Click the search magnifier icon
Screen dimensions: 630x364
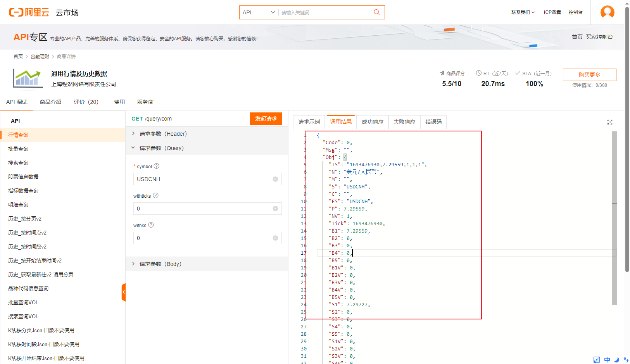pyautogui.click(x=376, y=12)
